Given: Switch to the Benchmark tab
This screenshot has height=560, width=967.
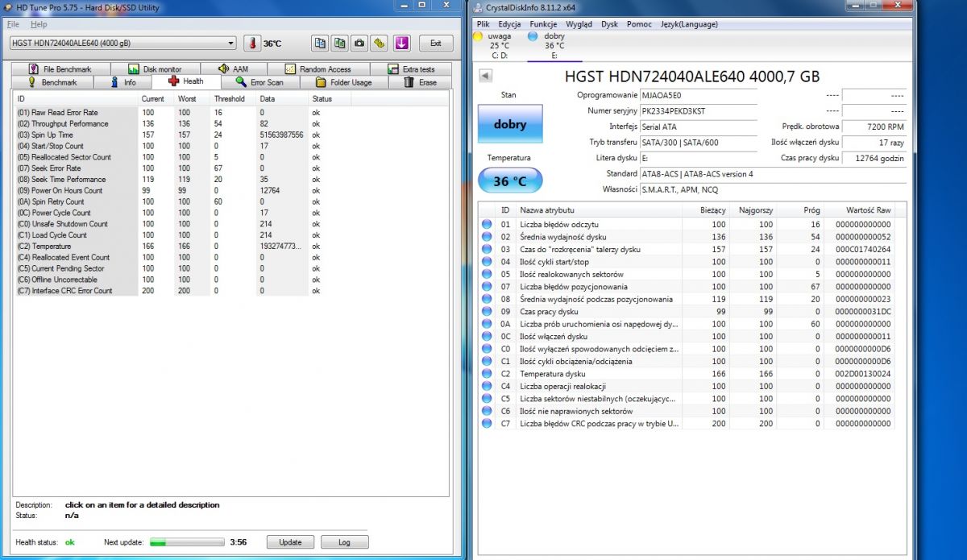Looking at the screenshot, I should (x=53, y=82).
